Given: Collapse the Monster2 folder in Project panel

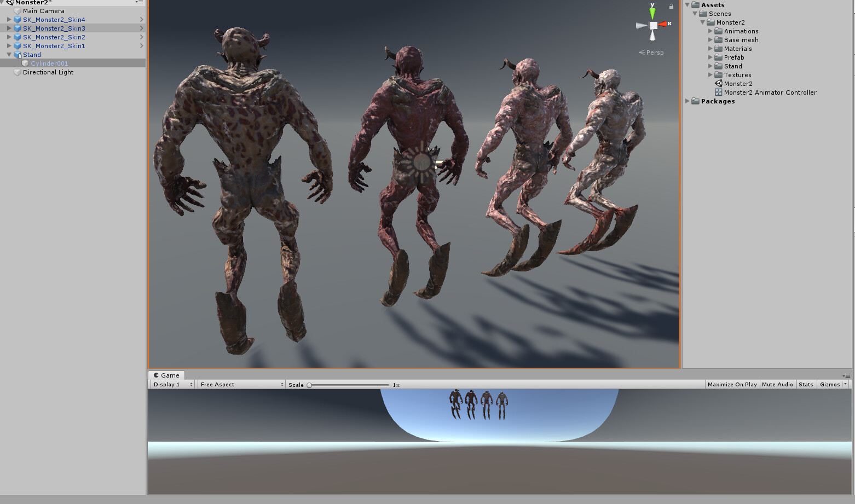Looking at the screenshot, I should click(x=703, y=22).
